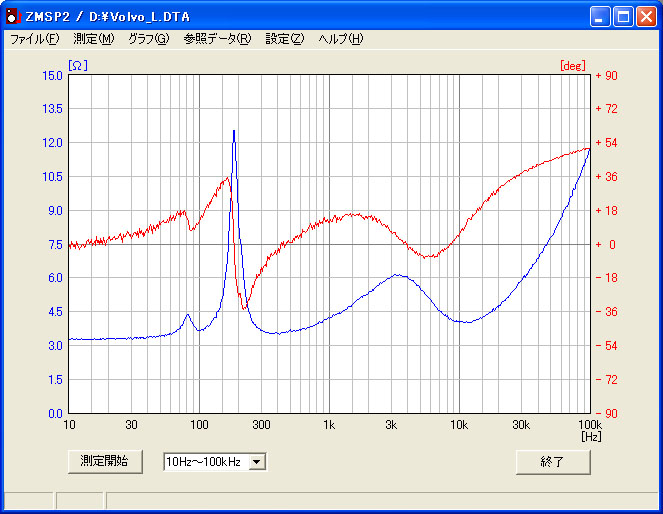Click the [deg] axis unit label
Screen dimensions: 663x514
(x=573, y=66)
